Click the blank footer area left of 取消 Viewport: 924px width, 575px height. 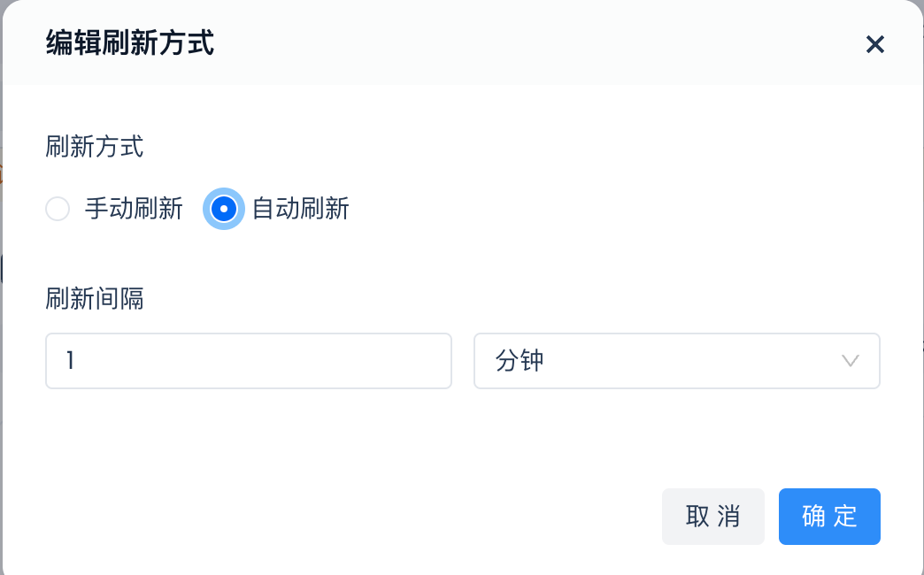(x=354, y=517)
